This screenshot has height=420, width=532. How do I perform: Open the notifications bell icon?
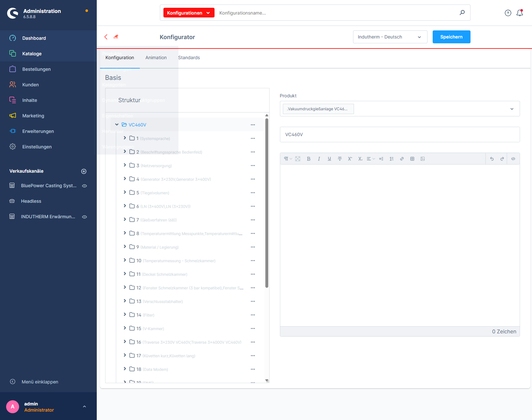pyautogui.click(x=520, y=13)
